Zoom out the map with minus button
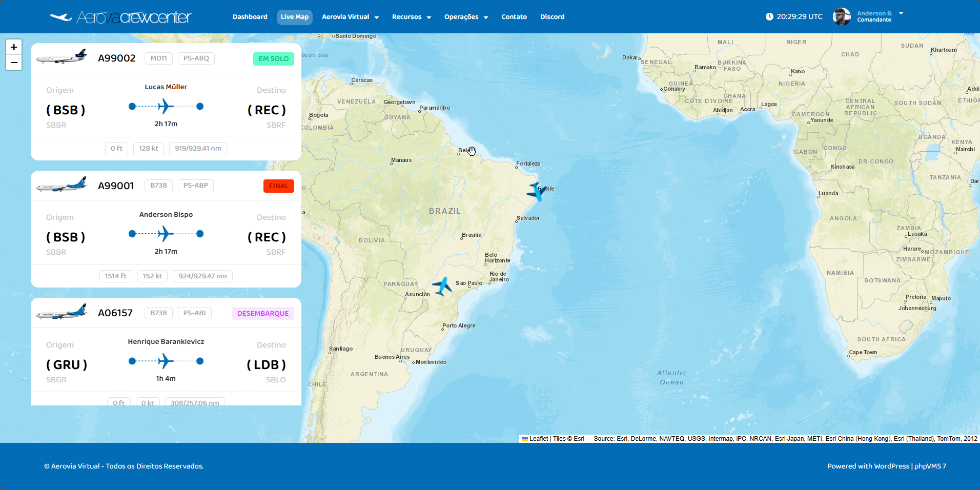The width and height of the screenshot is (980, 490). click(x=14, y=63)
